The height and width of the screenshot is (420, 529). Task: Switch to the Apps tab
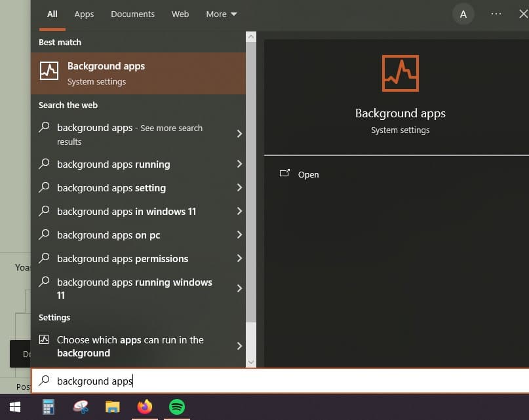coord(84,14)
